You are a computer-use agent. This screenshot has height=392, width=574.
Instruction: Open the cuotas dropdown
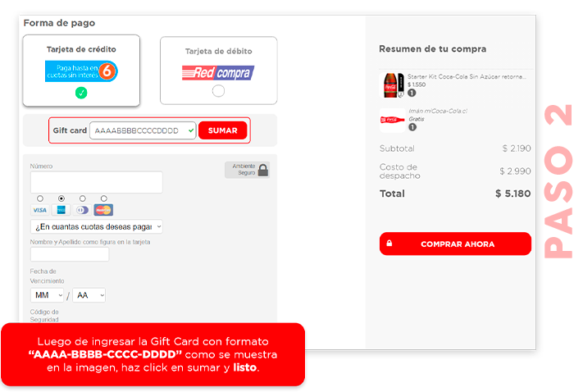click(x=97, y=227)
